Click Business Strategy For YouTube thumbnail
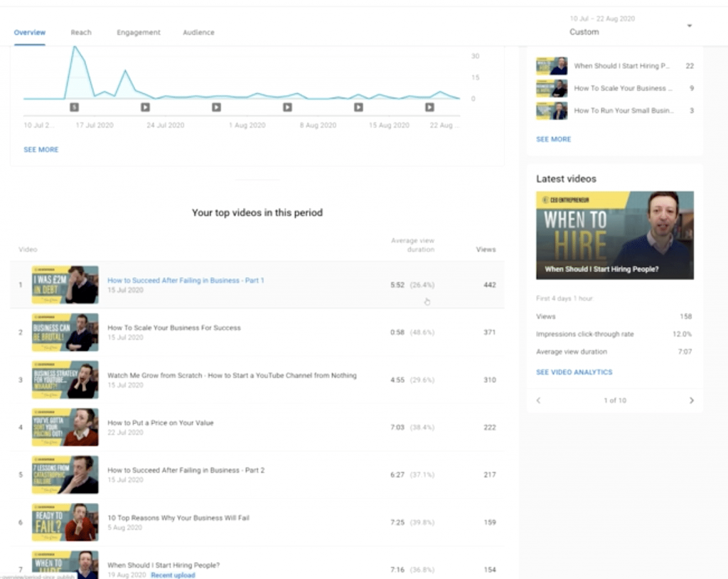The height and width of the screenshot is (579, 728). pos(65,380)
